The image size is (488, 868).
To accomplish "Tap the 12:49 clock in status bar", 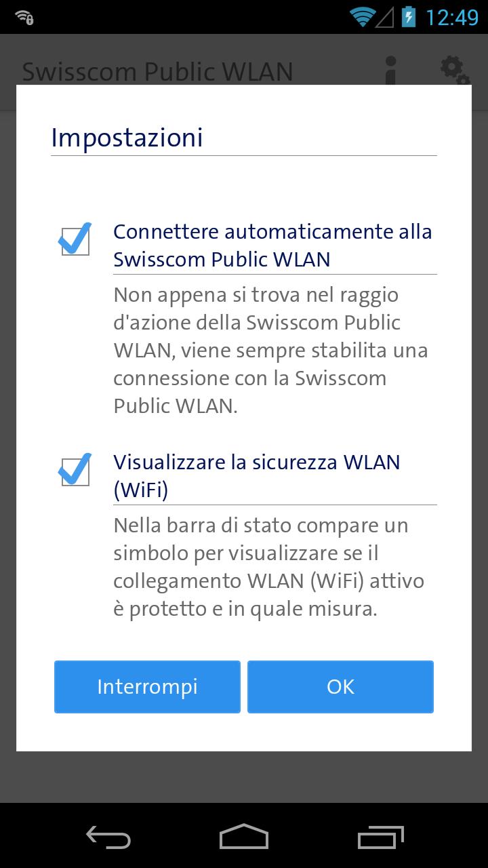I will pos(452,17).
